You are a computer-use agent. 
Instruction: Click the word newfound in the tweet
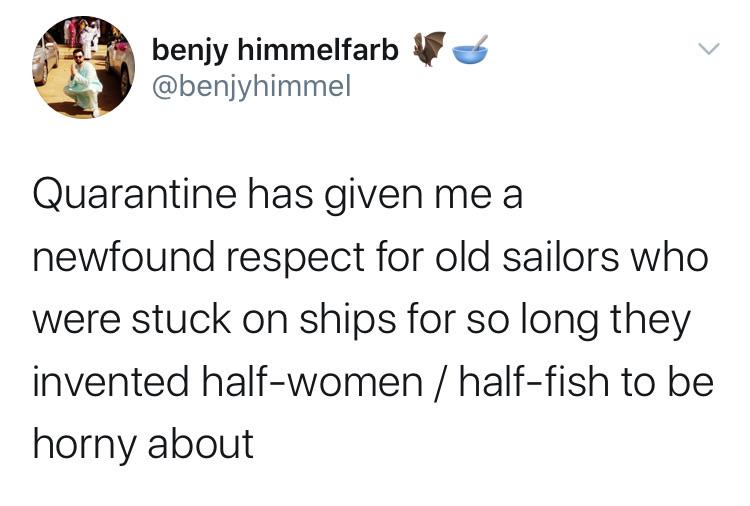124,257
